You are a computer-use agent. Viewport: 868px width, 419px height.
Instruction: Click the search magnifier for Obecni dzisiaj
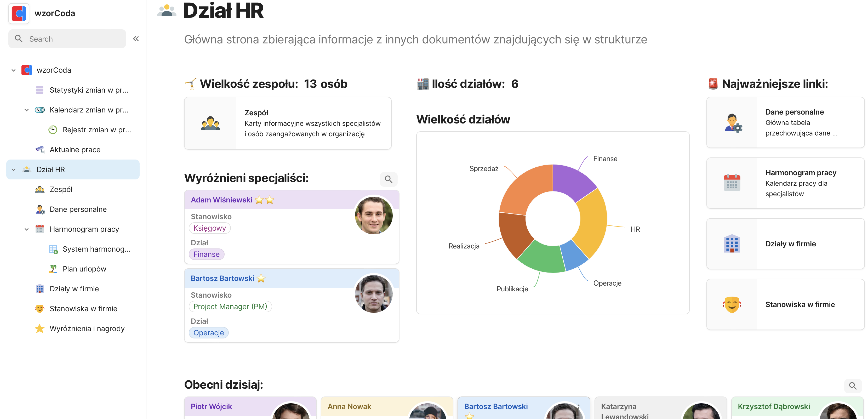coord(853,386)
